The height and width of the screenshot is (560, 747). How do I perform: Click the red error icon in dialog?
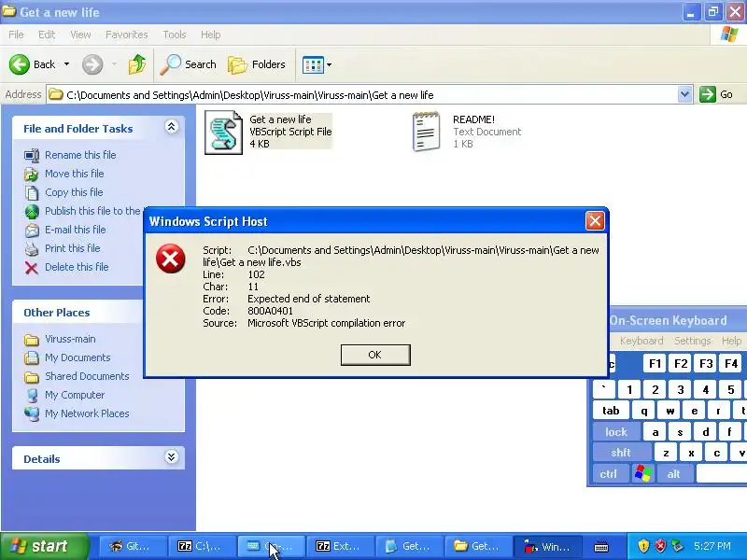170,259
